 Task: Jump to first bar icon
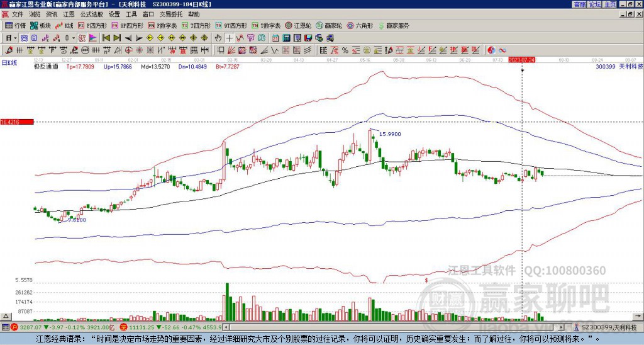point(106,38)
